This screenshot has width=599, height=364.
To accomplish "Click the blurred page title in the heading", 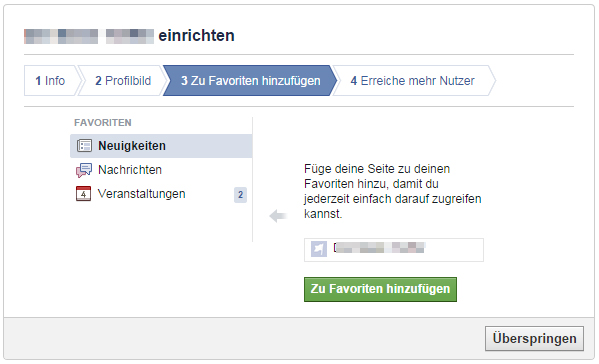I will click(89, 36).
